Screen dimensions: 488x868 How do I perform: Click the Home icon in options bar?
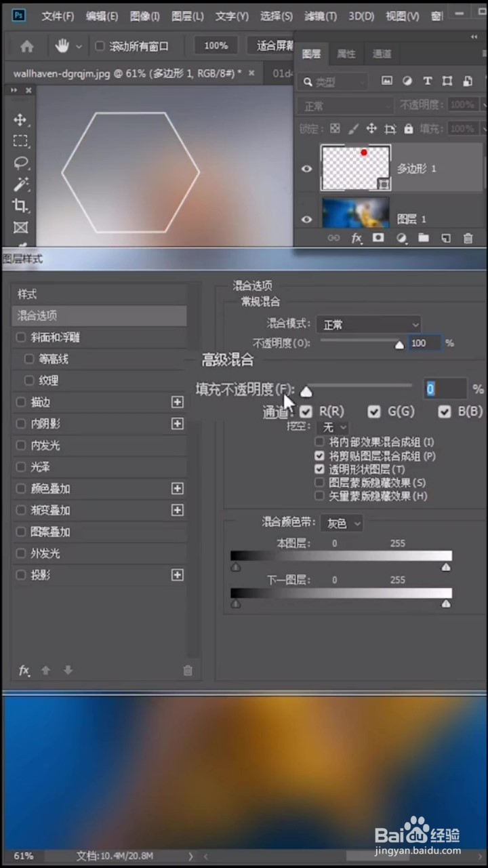[x=27, y=46]
